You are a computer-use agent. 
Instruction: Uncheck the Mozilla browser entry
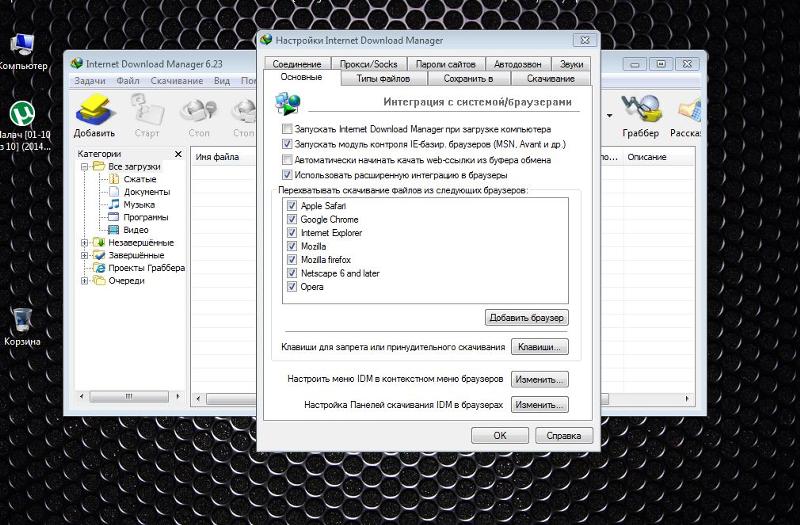[292, 246]
